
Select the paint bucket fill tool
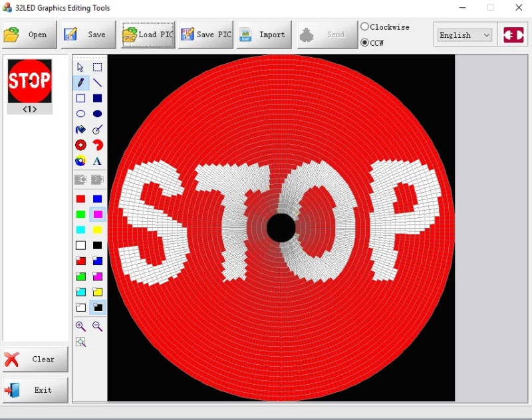coord(80,130)
